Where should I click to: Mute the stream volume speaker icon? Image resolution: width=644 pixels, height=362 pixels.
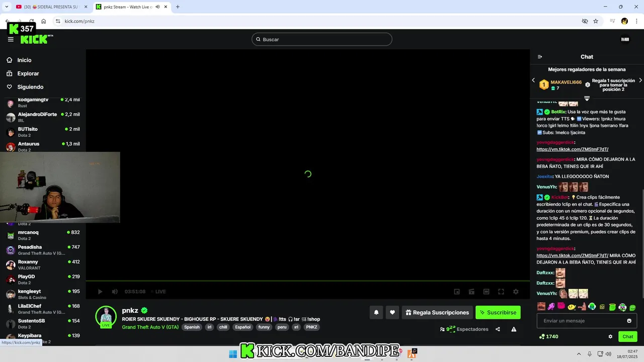(115, 292)
